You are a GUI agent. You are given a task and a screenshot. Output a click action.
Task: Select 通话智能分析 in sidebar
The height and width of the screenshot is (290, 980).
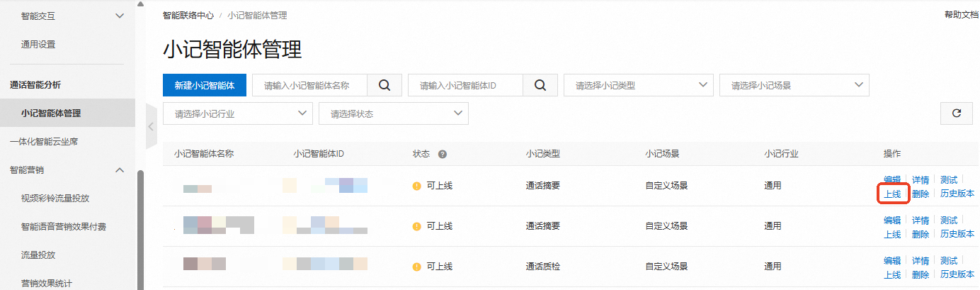35,84
